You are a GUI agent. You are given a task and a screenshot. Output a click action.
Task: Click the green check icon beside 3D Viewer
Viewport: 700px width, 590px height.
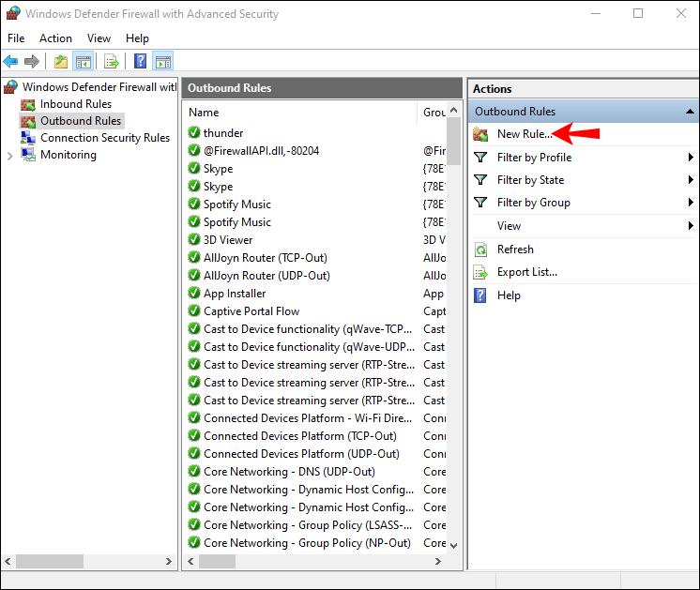[x=193, y=240]
